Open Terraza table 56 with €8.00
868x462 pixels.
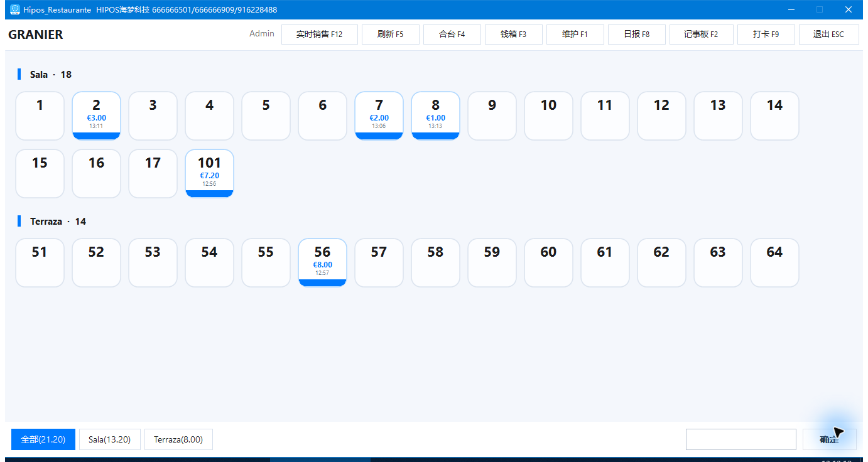(323, 262)
